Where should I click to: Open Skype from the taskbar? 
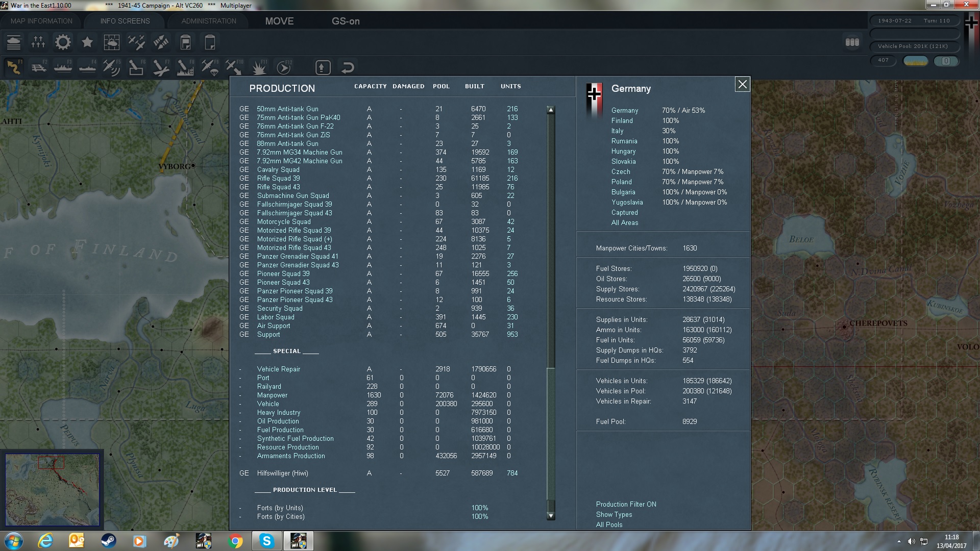click(x=267, y=541)
